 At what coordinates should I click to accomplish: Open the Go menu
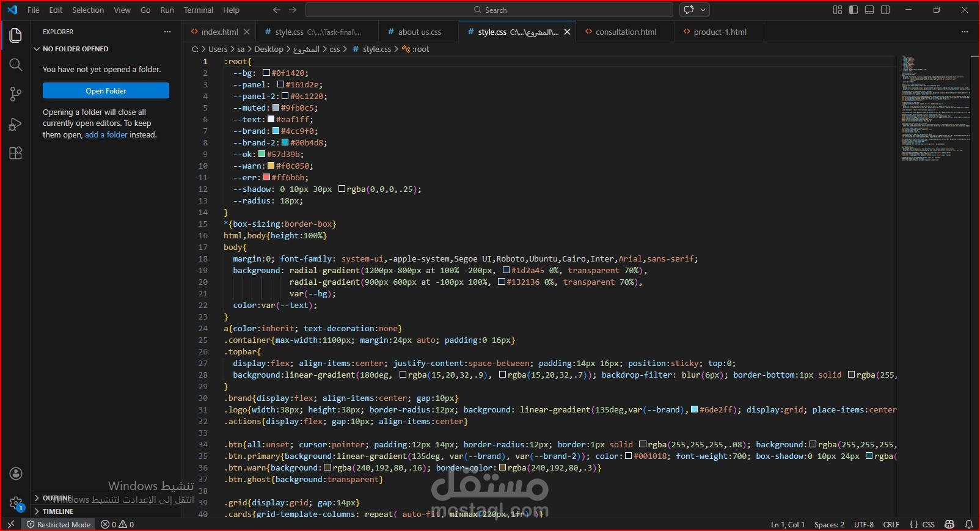[x=145, y=10]
